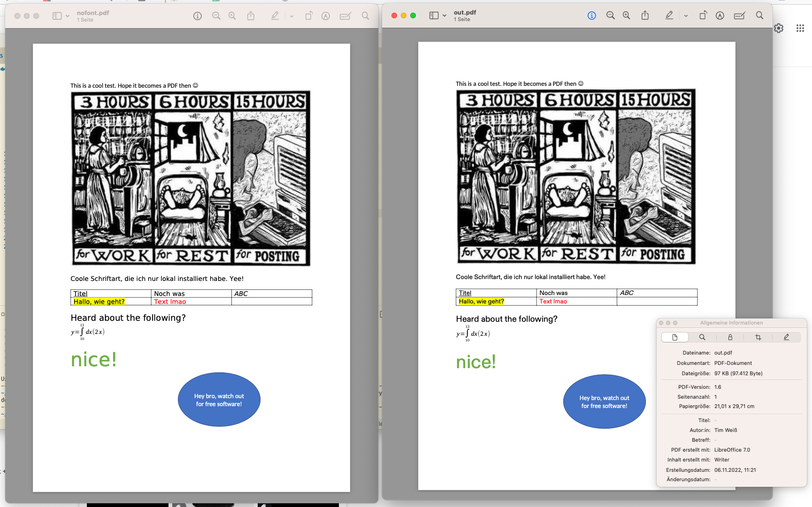812x507 pixels.
Task: Toggle sidebar in nofont.pdf window
Action: (x=57, y=16)
